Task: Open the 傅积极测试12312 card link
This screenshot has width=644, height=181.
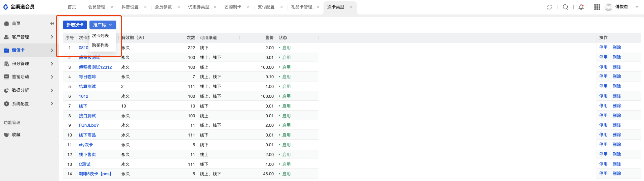Action: point(95,67)
